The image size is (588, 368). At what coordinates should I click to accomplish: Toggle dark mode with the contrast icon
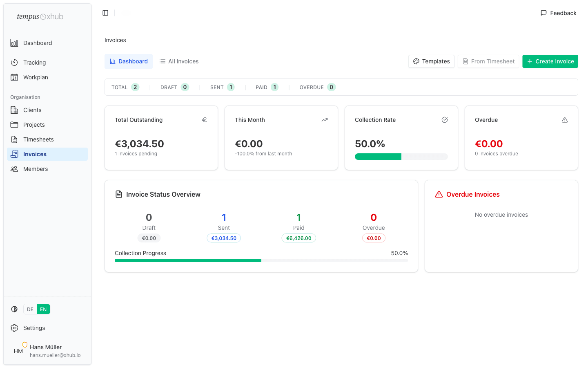[14, 309]
